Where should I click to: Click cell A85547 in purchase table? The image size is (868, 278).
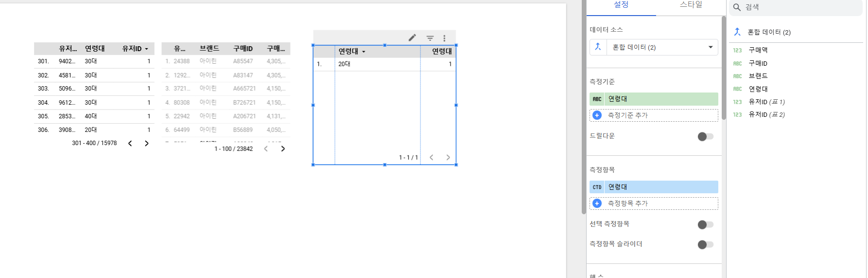243,61
